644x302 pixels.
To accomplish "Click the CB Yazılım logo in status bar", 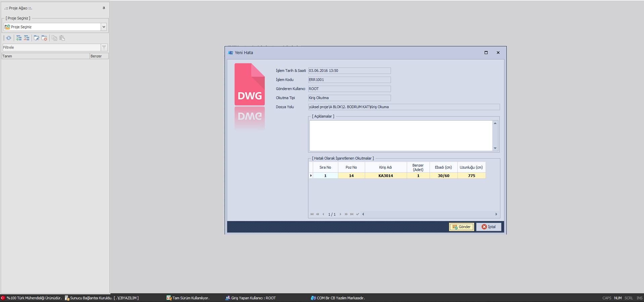I will pyautogui.click(x=313, y=298).
